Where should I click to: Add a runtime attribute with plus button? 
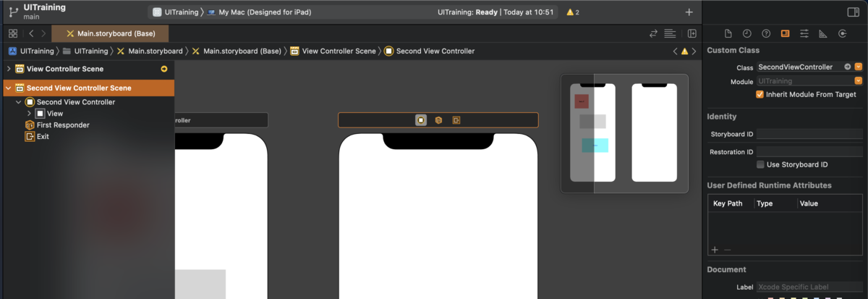click(715, 250)
